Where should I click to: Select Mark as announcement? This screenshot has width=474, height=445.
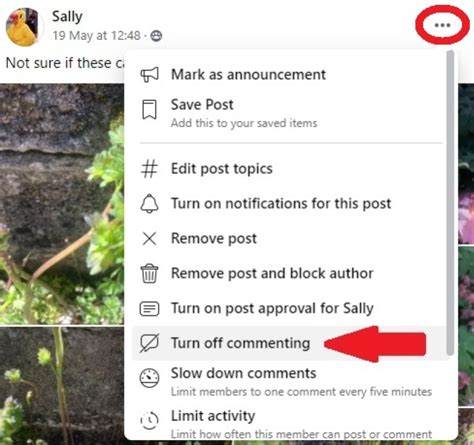tap(248, 74)
